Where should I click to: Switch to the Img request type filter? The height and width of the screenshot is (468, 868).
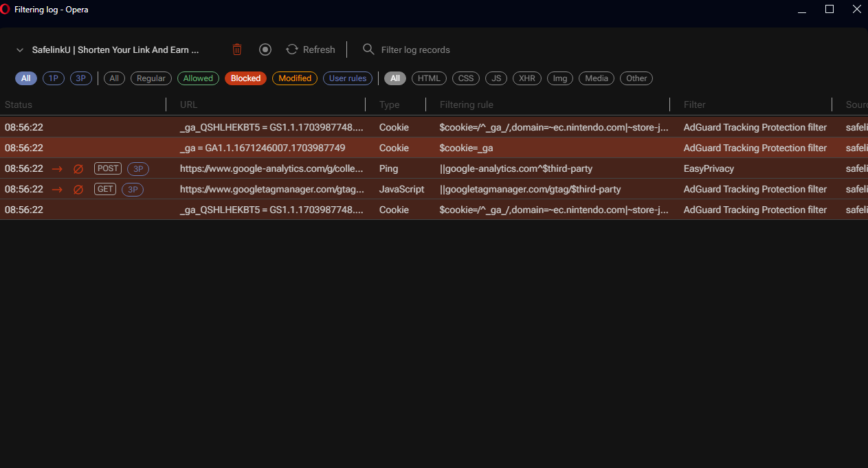(x=559, y=78)
